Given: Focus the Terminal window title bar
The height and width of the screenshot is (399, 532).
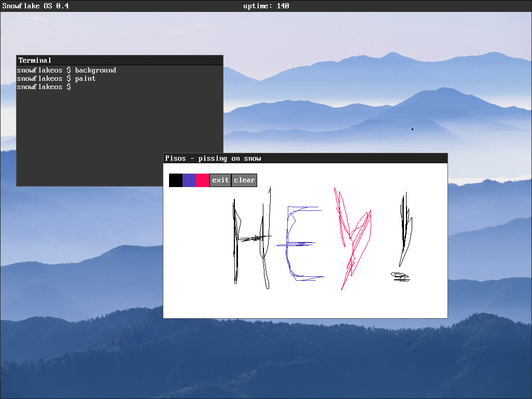Looking at the screenshot, I should 120,60.
